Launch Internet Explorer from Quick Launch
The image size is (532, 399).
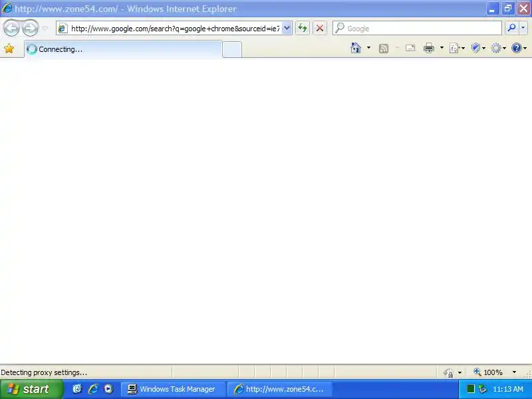coord(93,389)
